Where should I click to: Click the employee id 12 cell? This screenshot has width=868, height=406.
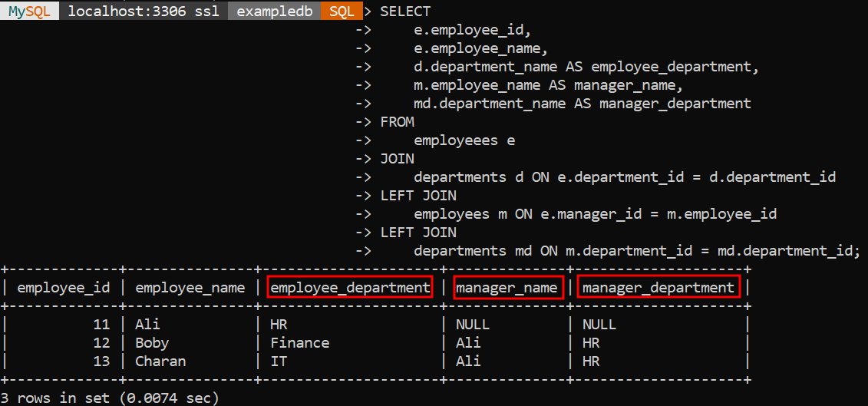(102, 343)
